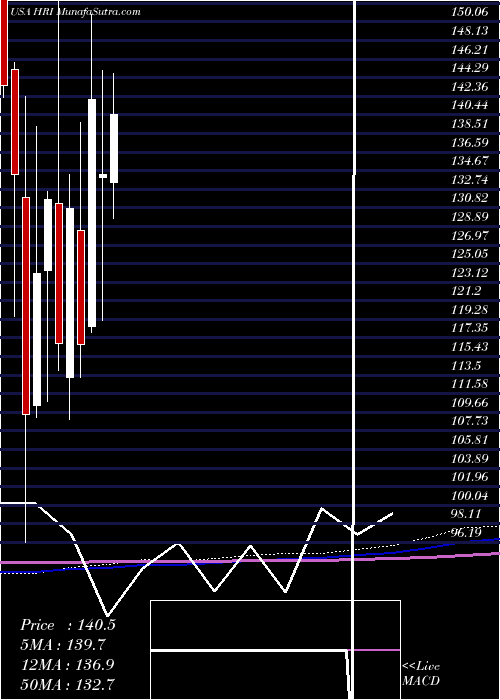The image size is (500, 700).
Task: Click the 144.29 price axis label
Action: [469, 68]
